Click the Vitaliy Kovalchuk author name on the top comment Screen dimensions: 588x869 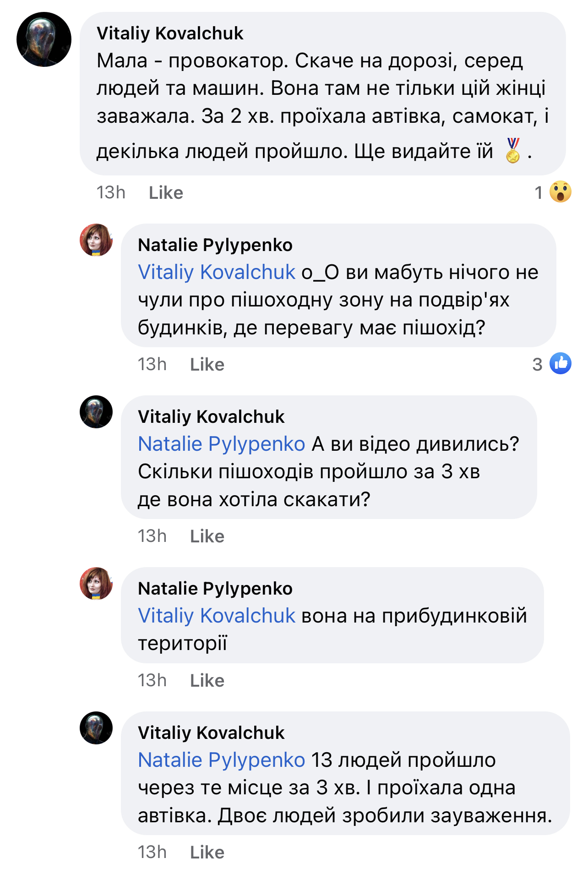click(x=170, y=33)
